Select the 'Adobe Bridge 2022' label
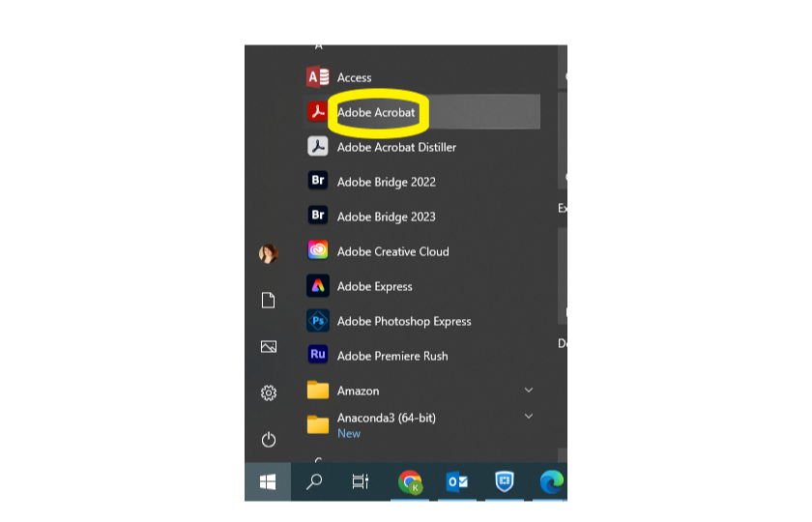 click(387, 182)
